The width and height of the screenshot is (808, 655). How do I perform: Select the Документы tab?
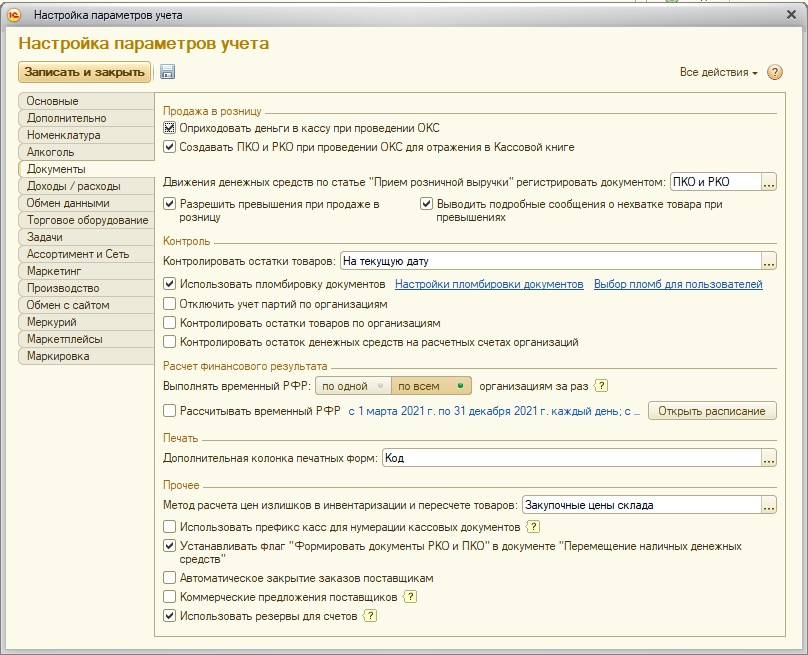87,169
